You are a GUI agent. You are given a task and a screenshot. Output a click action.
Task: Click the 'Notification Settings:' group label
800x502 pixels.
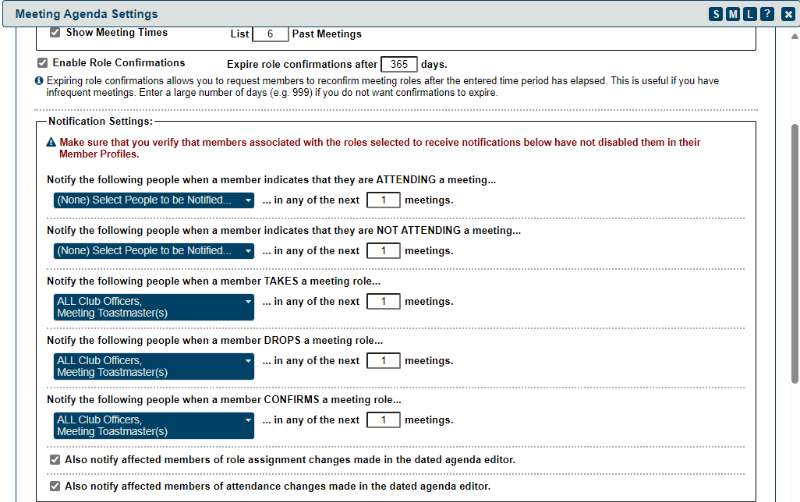[x=101, y=121]
